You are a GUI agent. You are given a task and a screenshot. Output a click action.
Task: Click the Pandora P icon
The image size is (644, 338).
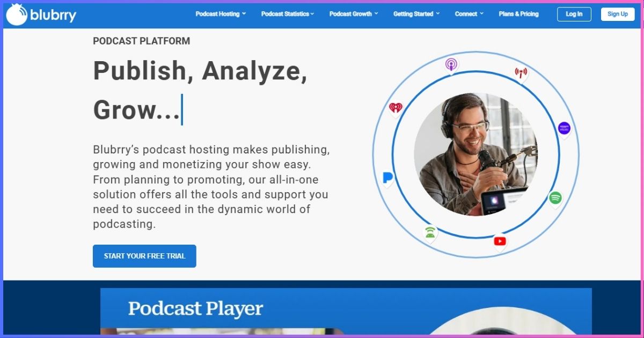(x=387, y=179)
